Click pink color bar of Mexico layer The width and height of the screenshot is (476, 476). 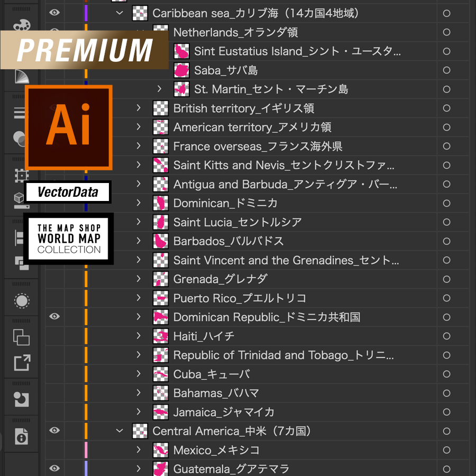(x=86, y=450)
